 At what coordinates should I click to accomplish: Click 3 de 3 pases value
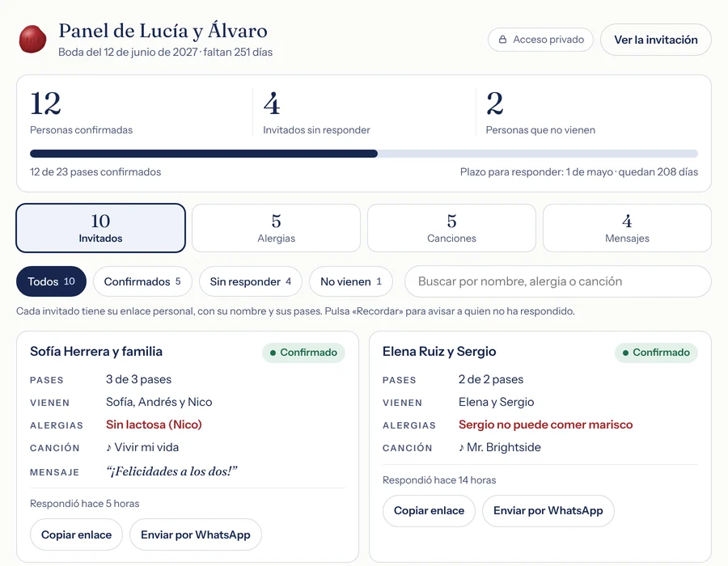tap(139, 379)
